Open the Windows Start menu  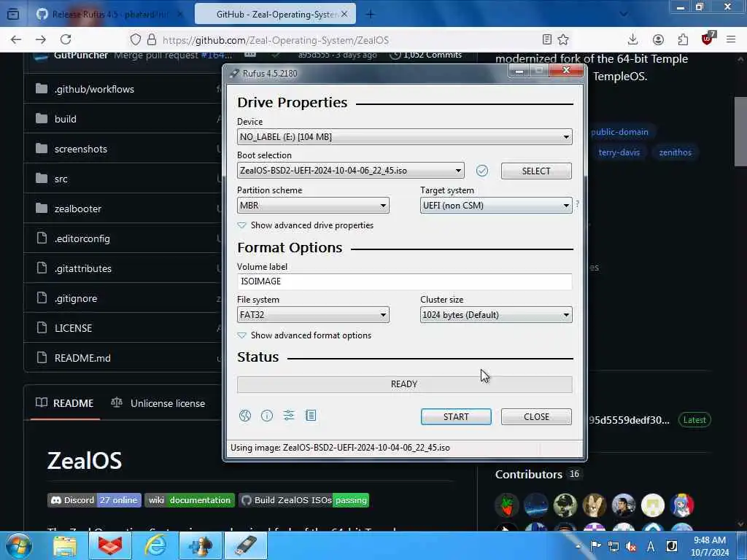pos(19,545)
